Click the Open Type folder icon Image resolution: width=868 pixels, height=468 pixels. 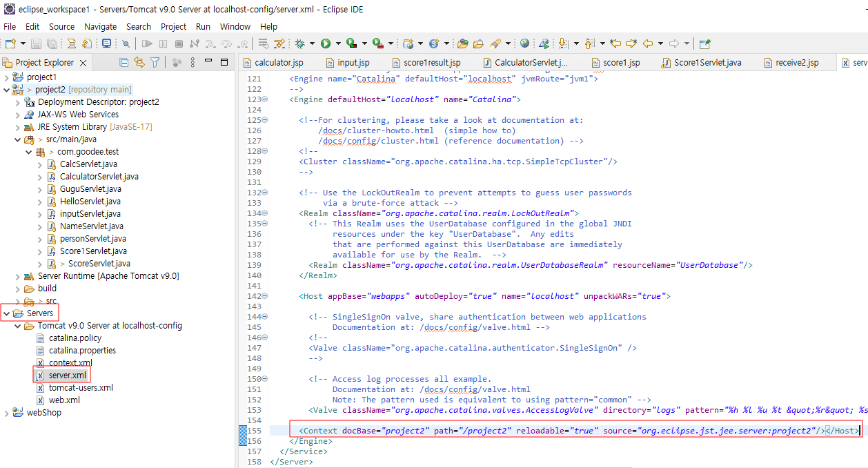pos(462,43)
